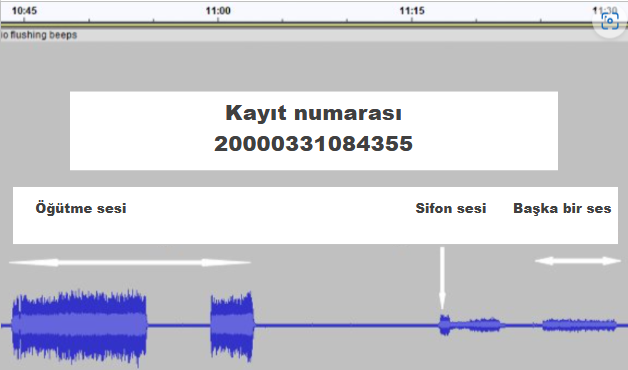Click the second shorter grinding waveform block
This screenshot has width=628, height=370.
(232, 326)
